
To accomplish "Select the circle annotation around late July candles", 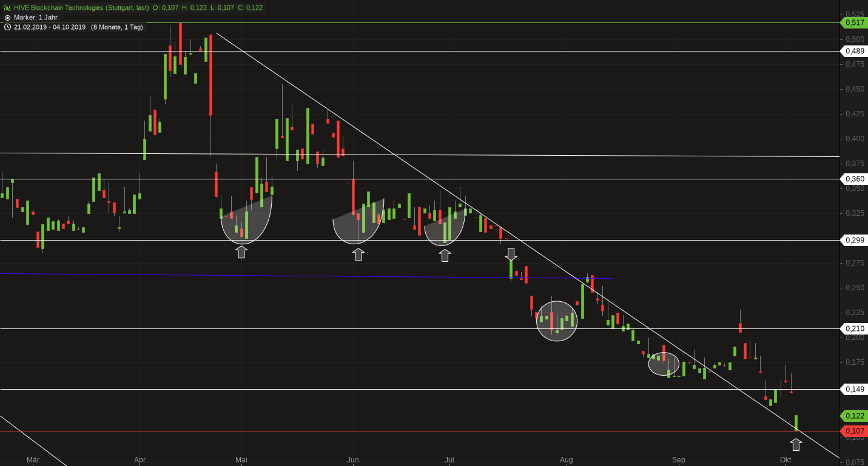I will coord(557,321).
